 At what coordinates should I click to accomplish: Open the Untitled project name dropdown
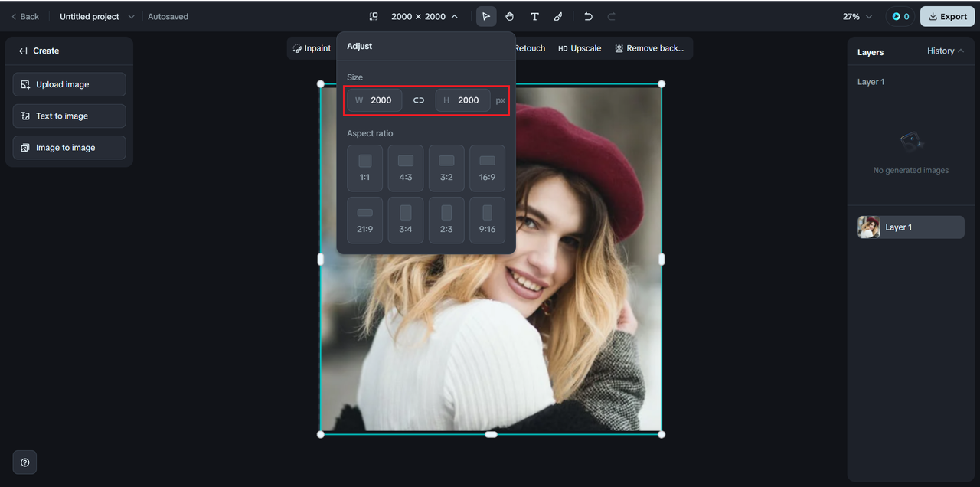pos(96,16)
